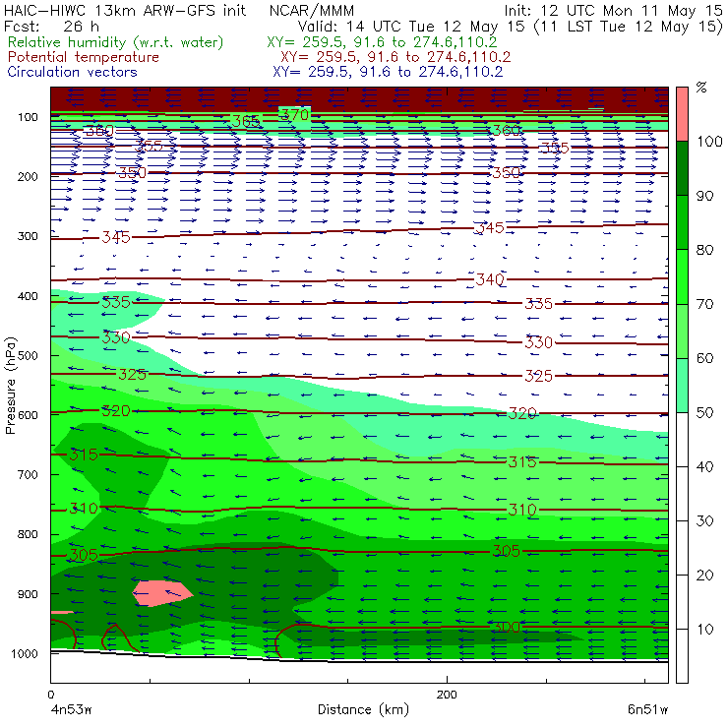This screenshot has width=728, height=728.
Task: Click the pink saturated humidity patch near 900 hPa
Action: click(162, 593)
